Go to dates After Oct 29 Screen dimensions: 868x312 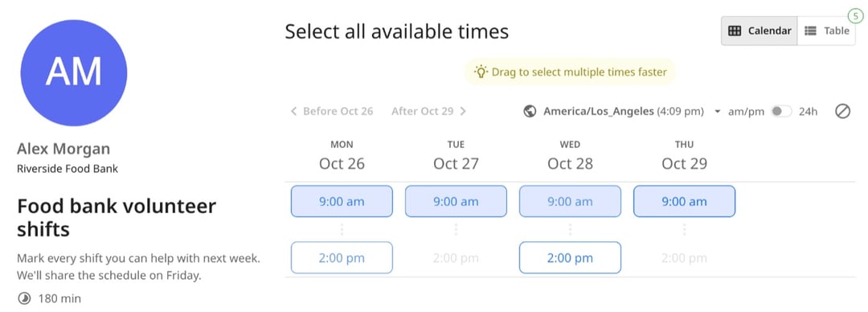point(428,112)
